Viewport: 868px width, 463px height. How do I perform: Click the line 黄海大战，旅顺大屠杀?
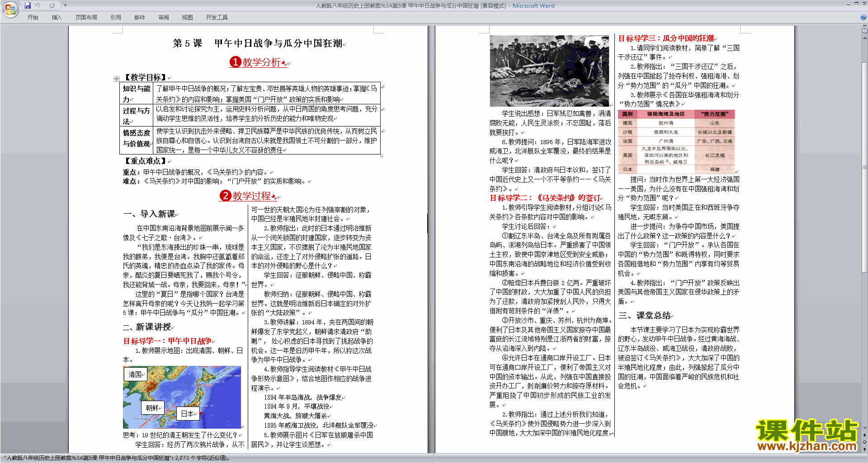pyautogui.click(x=295, y=416)
